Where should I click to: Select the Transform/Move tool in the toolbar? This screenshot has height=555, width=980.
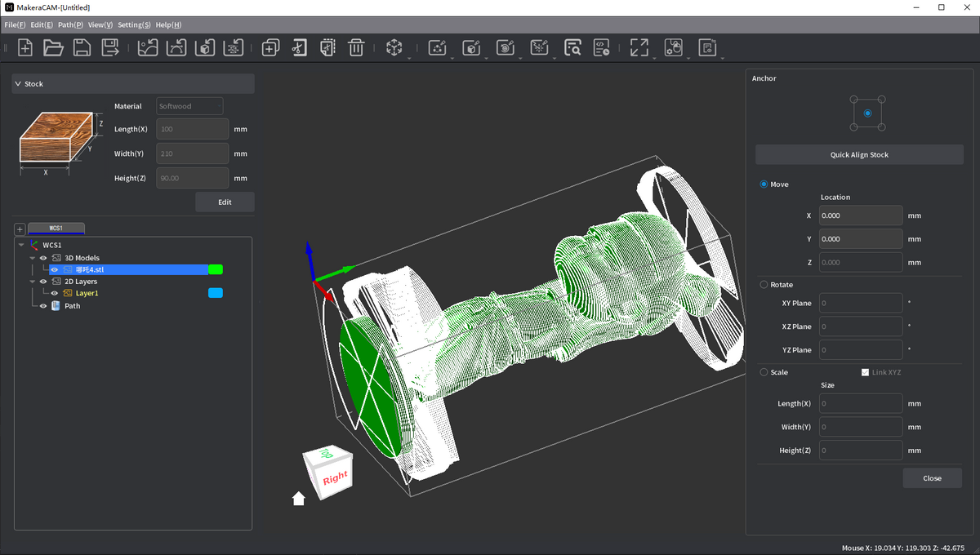394,47
